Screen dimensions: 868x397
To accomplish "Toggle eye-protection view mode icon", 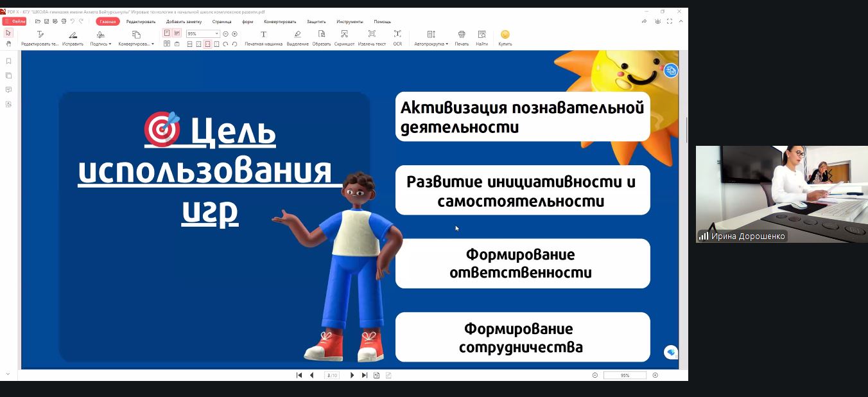I will click(657, 21).
